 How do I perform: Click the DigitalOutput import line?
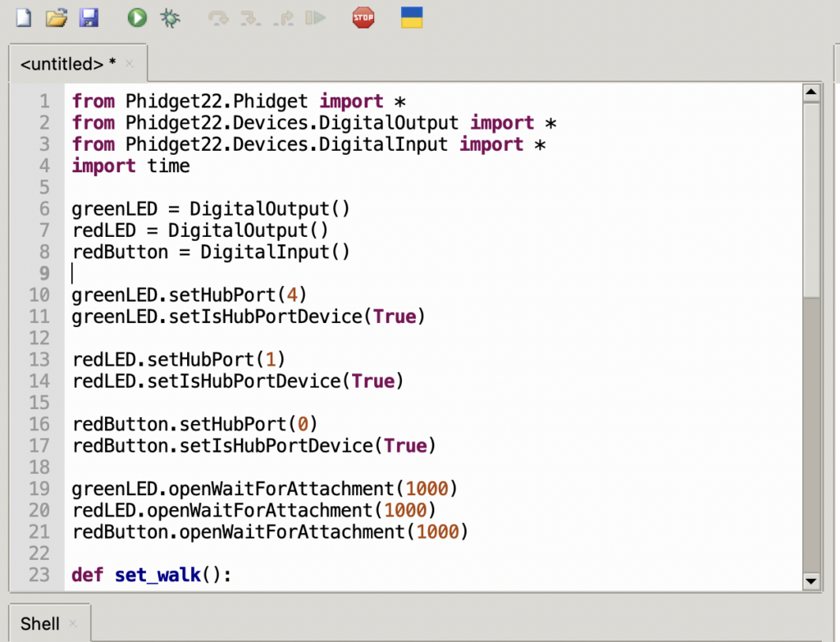314,123
